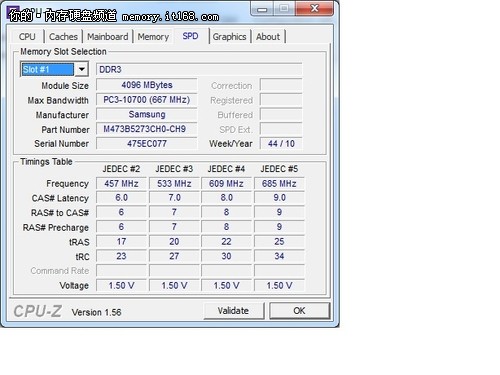Viewport: 500px width, 375px height.
Task: Open the Caches tab
Action: 63,37
